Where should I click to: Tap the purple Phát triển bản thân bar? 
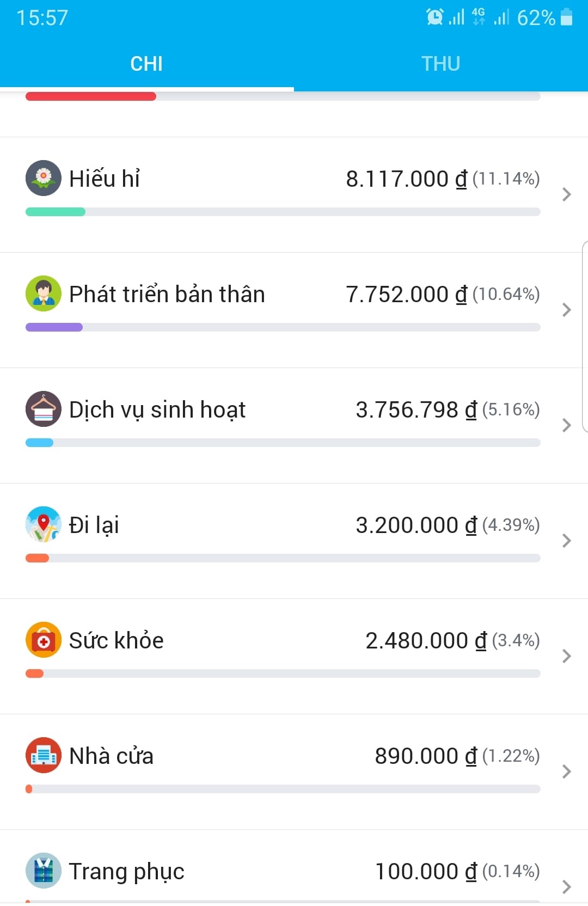point(54,327)
